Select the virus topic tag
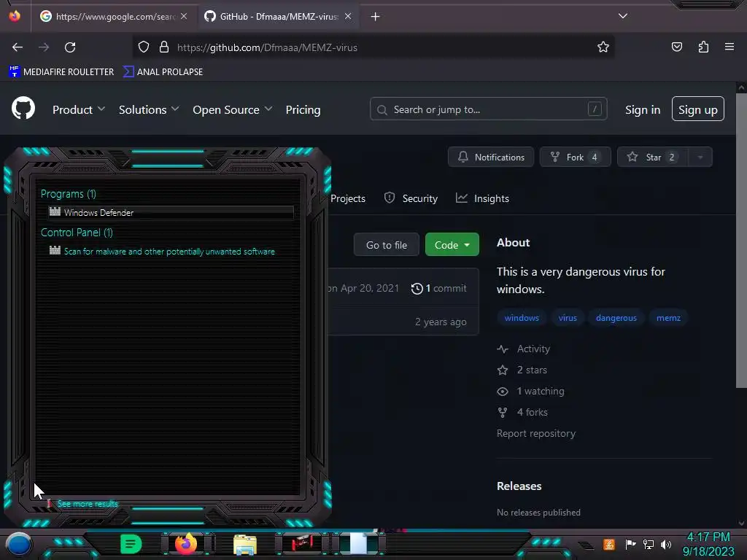 (x=568, y=318)
